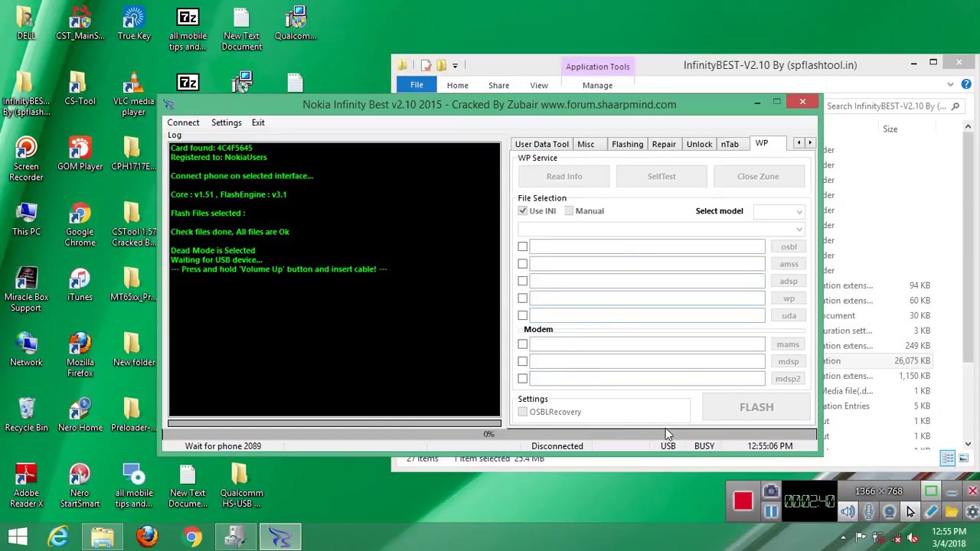
Task: Click the SelfTest button
Action: click(661, 176)
